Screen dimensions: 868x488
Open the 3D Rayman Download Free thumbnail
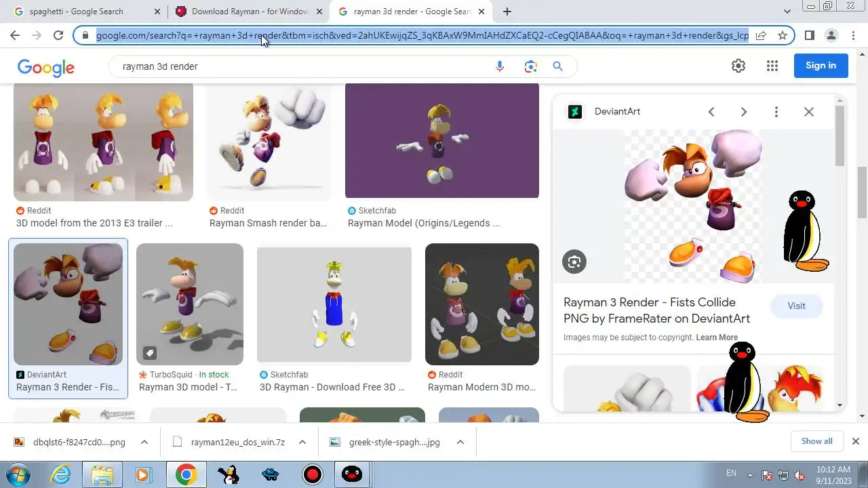334,304
